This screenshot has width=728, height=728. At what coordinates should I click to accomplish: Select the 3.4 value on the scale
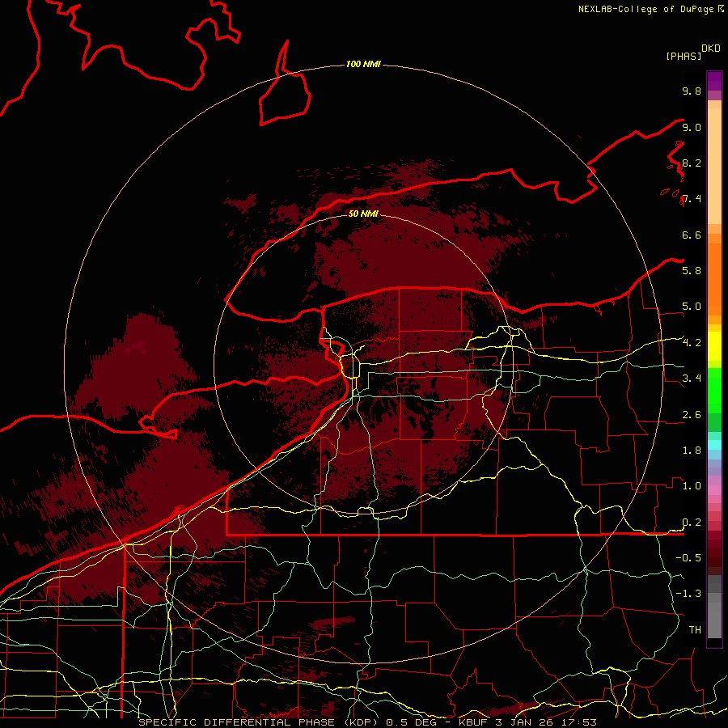click(692, 379)
